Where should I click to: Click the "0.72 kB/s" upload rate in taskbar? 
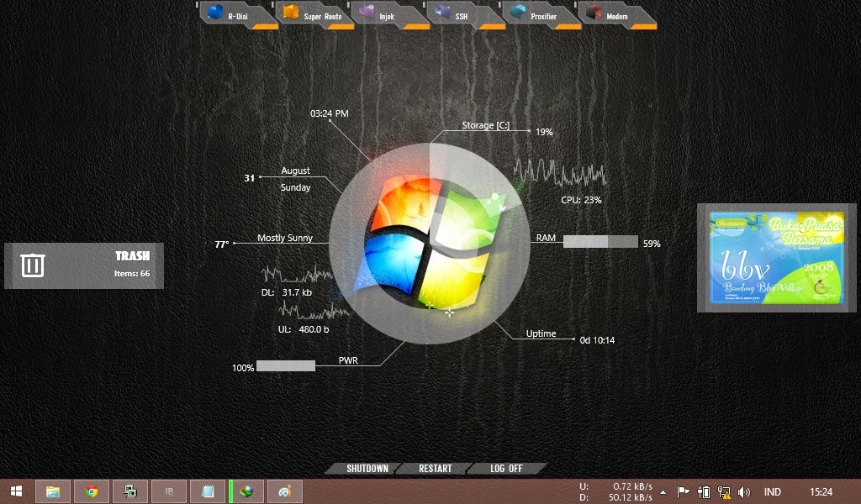[x=632, y=486]
